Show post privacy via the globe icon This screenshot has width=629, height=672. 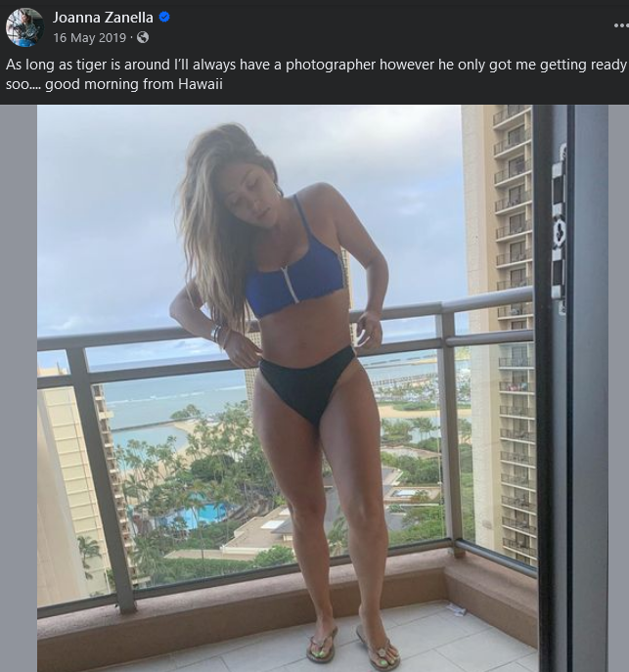pyautogui.click(x=143, y=38)
